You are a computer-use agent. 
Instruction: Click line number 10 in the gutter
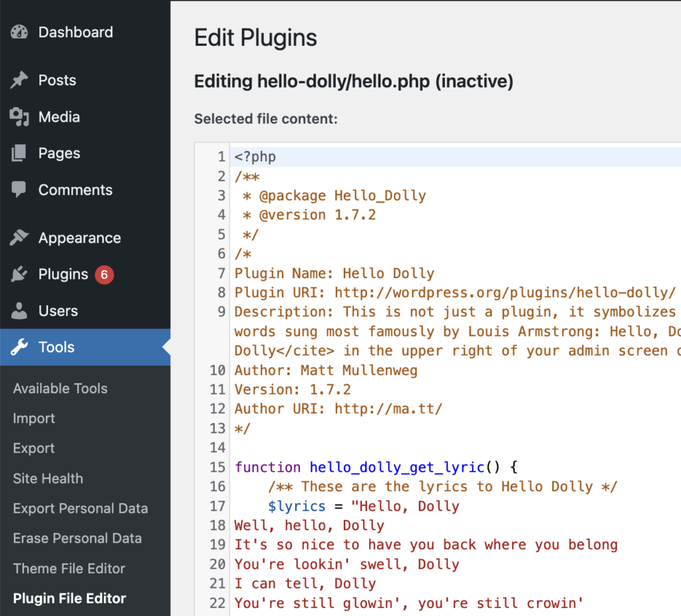(217, 371)
